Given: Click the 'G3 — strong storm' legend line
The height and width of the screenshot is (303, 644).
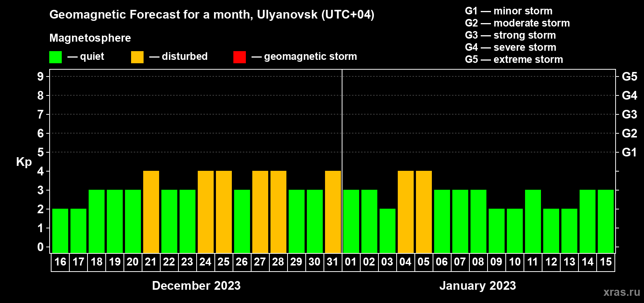Looking at the screenshot, I should (x=510, y=35).
